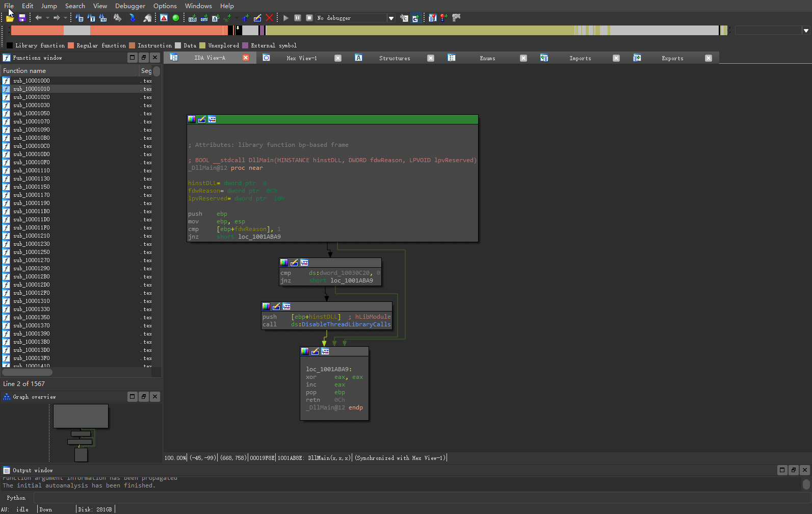
Task: Jump back with the left arrow
Action: pos(38,18)
